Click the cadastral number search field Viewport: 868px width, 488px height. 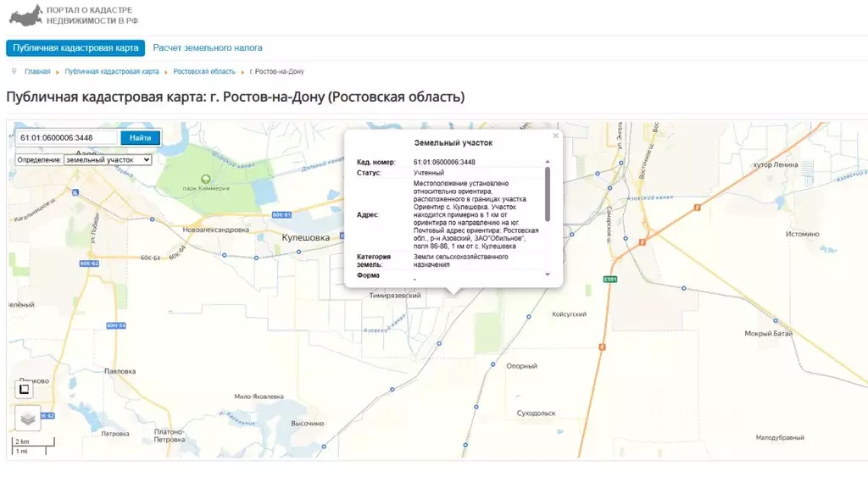pos(67,137)
